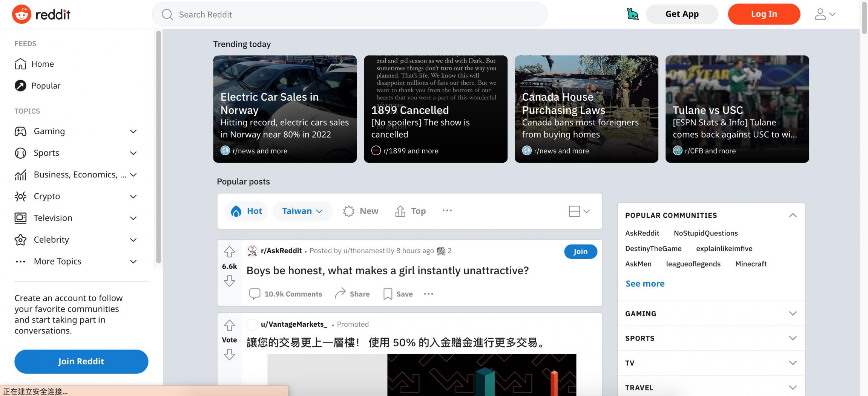Screen dimensions: 868x396
Task: Expand the TV communities section
Action: tap(793, 363)
